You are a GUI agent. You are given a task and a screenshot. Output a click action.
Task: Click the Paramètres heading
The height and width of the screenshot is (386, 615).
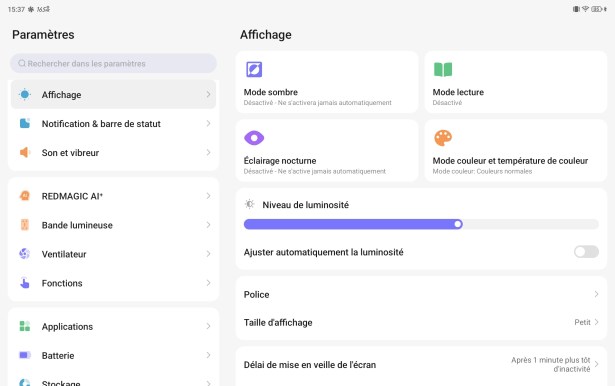(x=43, y=35)
